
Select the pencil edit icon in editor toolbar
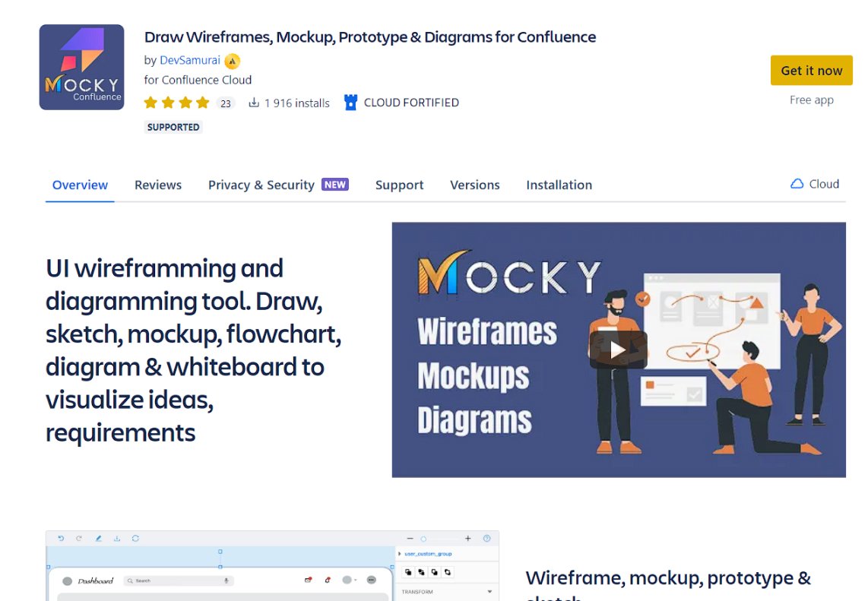point(99,538)
